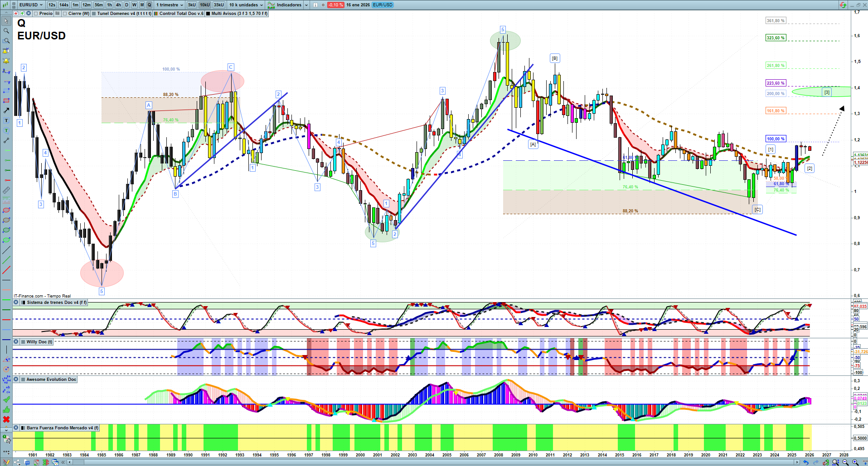Select the red ellipse drawing tool
This screenshot has width=868, height=466.
click(x=6, y=210)
